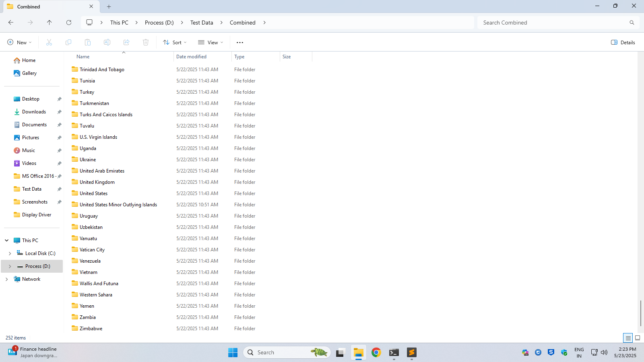The width and height of the screenshot is (644, 362).
Task: Navigate to This PC breadcrumb
Action: click(x=119, y=23)
